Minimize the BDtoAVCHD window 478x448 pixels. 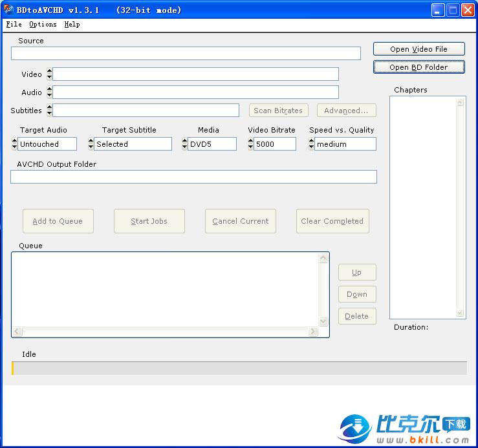(438, 10)
